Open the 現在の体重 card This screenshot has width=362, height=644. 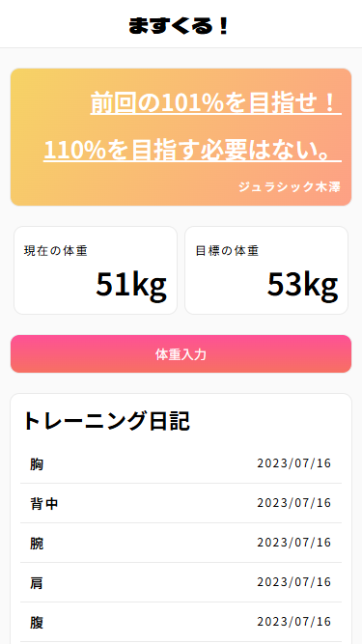tap(96, 270)
